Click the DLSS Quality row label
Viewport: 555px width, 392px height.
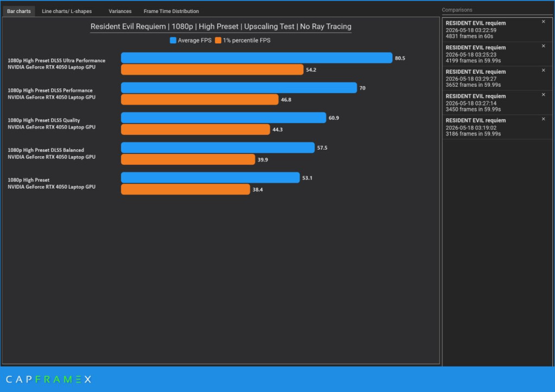[x=51, y=124]
